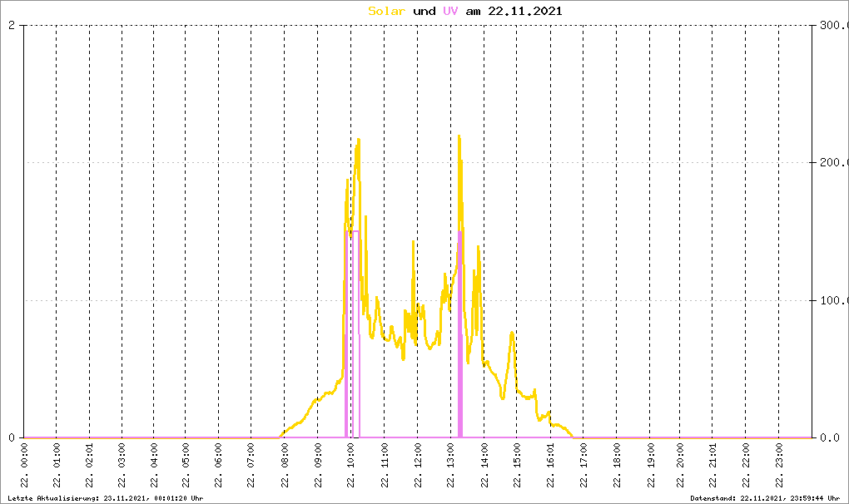Click the time label '22. 19:00'
The image size is (849, 504).
point(650,466)
